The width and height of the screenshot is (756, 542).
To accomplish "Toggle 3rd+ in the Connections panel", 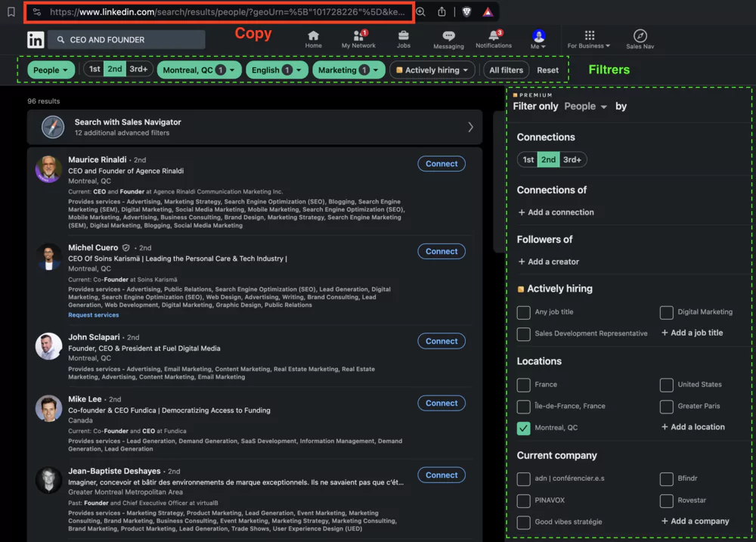I will [573, 160].
